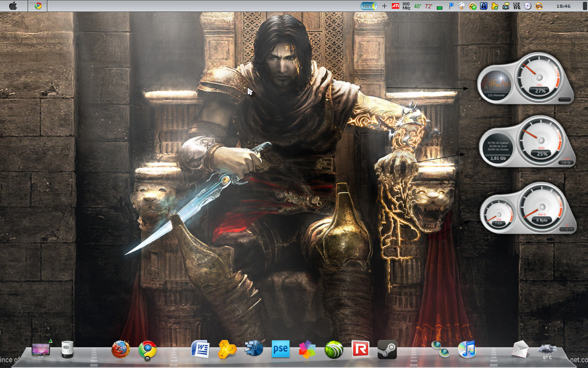Launch Photoshop Elements (pse) from dock
588x368 pixels.
tap(281, 350)
